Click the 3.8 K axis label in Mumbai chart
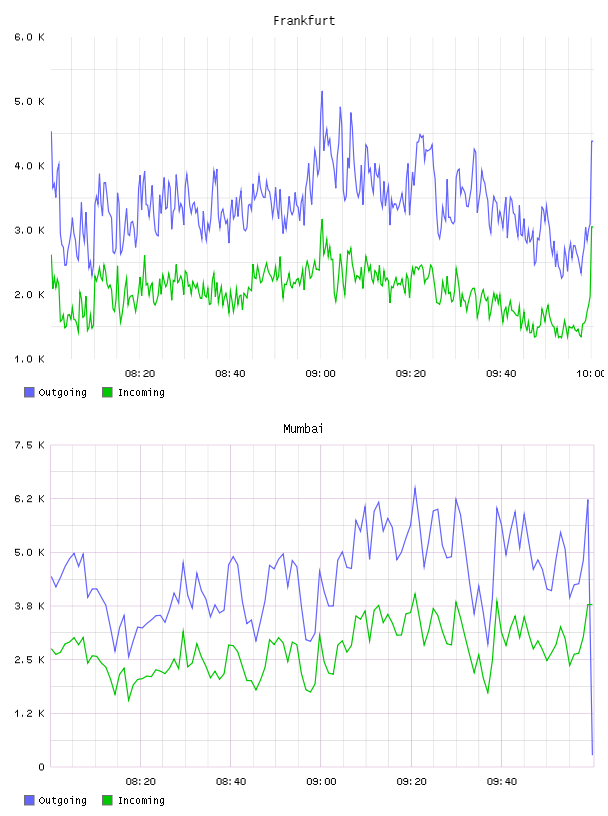The image size is (608, 816). (x=29, y=606)
